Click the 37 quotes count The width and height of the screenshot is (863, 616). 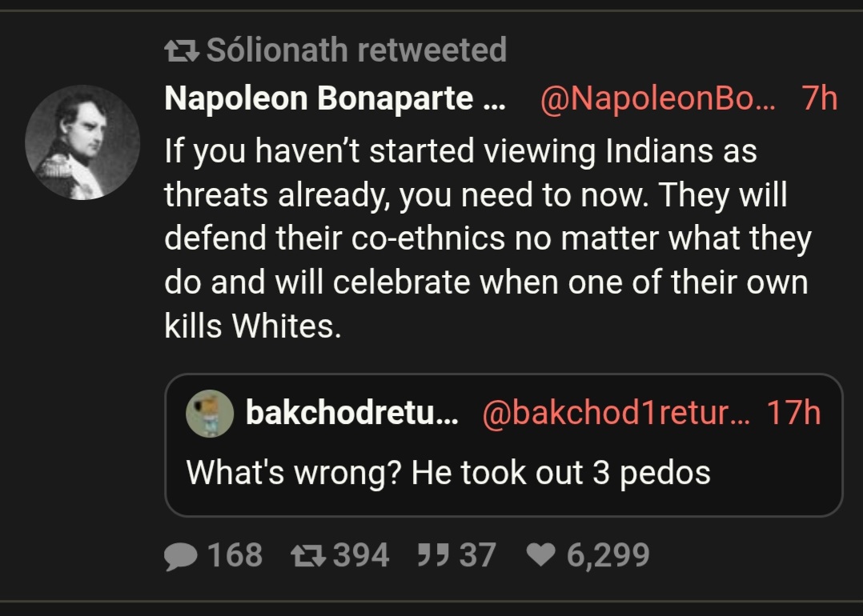click(477, 555)
